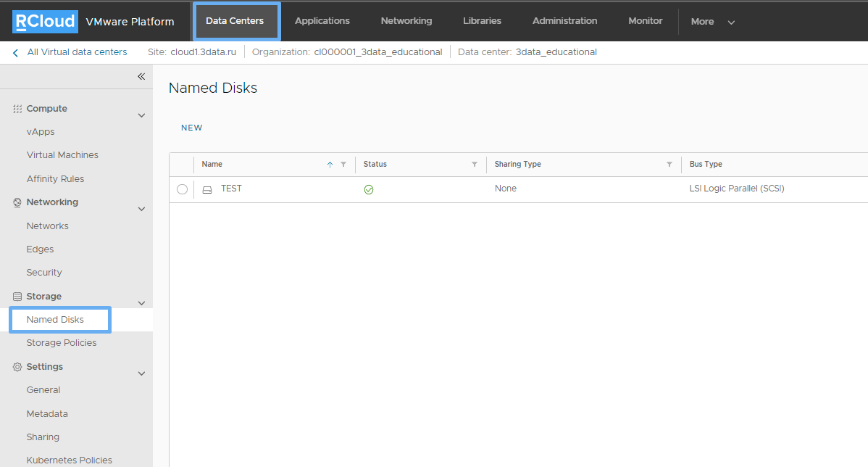Screen dimensions: 868x467
Task: Click the Networking globe icon
Action: tap(17, 203)
